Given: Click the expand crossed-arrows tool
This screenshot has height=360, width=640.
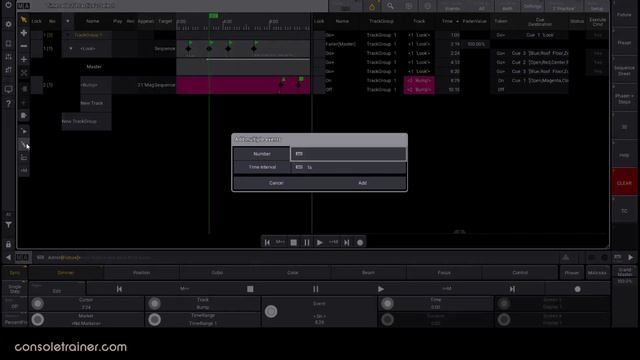Looking at the screenshot, I should click(24, 73).
